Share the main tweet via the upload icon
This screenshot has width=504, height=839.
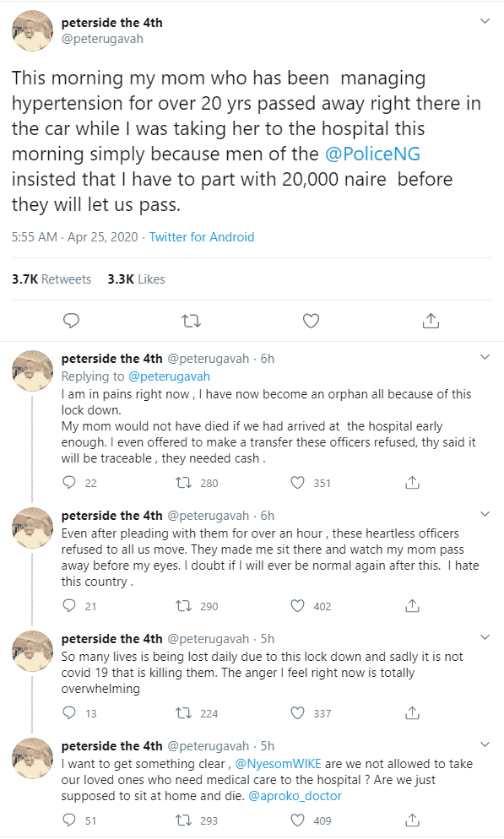(431, 321)
